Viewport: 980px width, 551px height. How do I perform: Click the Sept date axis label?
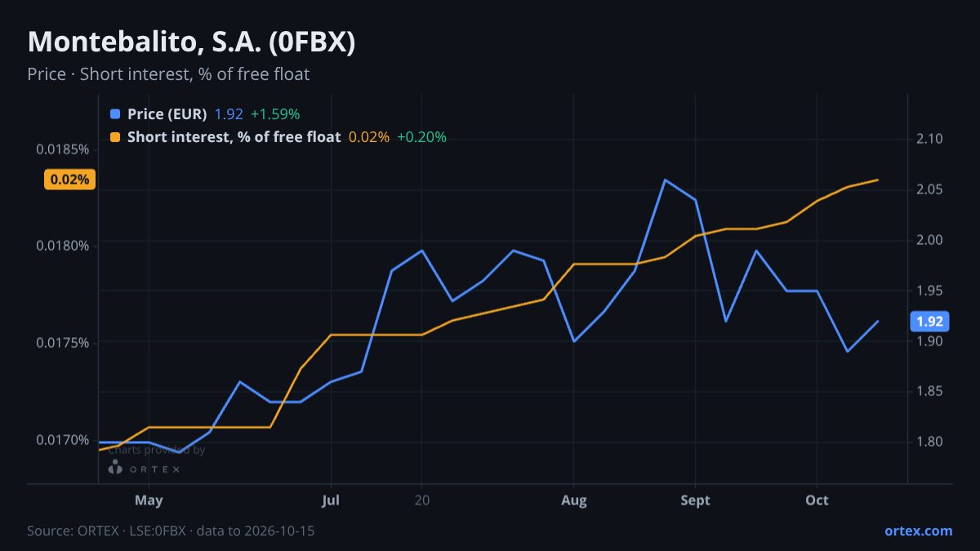click(x=695, y=500)
